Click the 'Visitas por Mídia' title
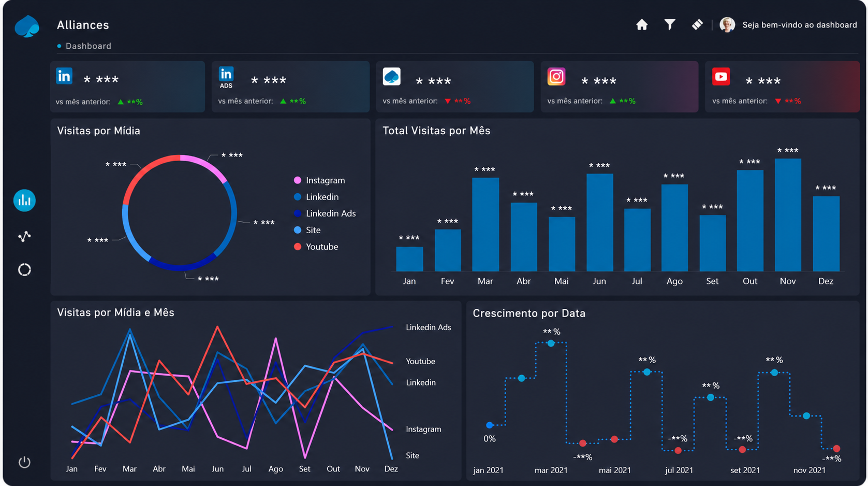Image resolution: width=868 pixels, height=486 pixels. [98, 131]
